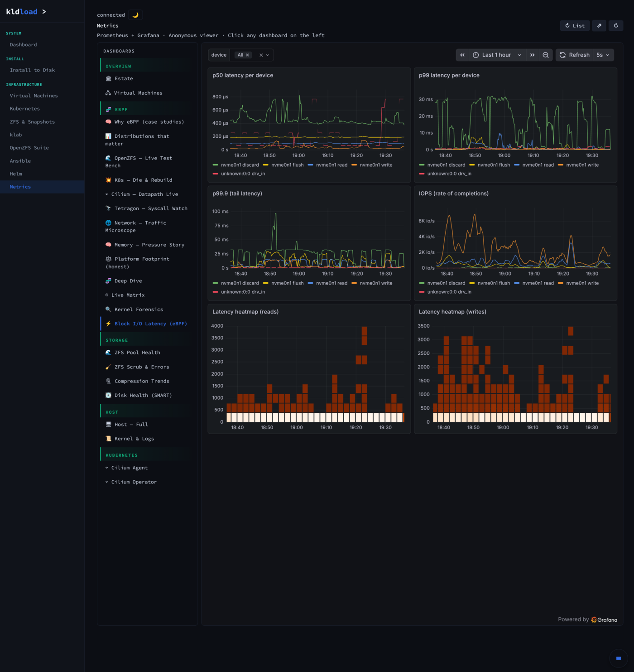This screenshot has height=672, width=634.
Task: Navigate to Kubernetes page
Action: pos(42,109)
